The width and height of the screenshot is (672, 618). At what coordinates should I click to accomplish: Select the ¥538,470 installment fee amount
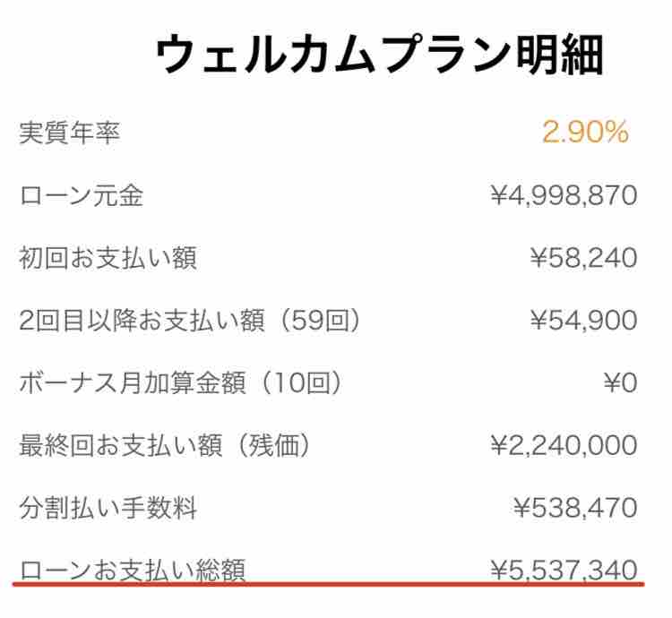575,508
